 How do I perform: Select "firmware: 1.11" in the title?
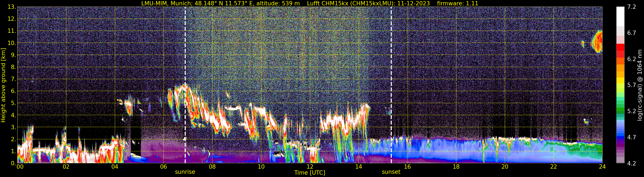coord(458,3)
